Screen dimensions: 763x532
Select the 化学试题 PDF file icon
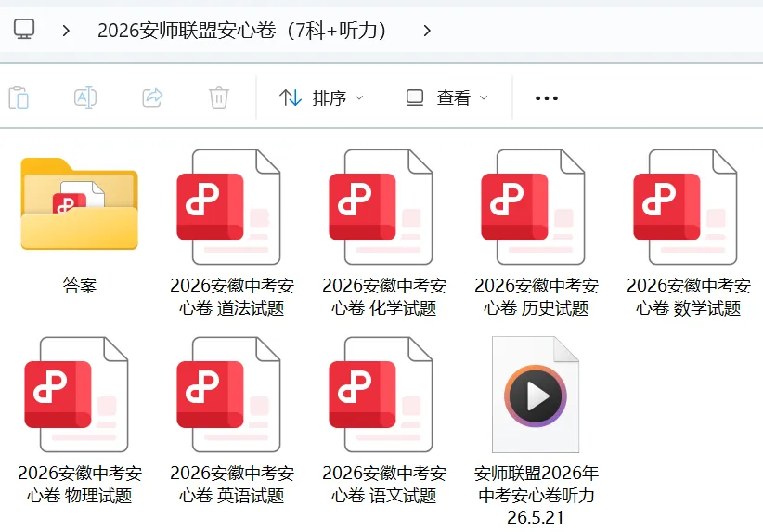click(x=381, y=207)
